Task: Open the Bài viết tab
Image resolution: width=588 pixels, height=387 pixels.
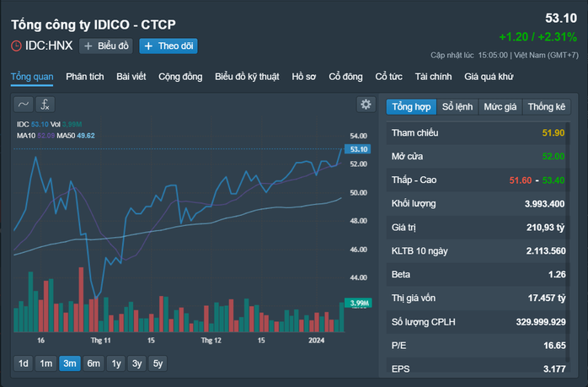Action: tap(131, 77)
